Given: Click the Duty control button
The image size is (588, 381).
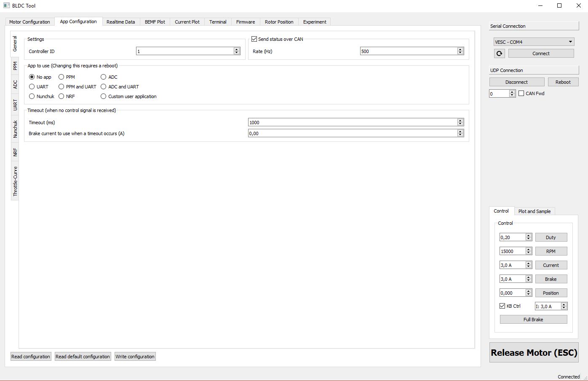Looking at the screenshot, I should tap(551, 237).
